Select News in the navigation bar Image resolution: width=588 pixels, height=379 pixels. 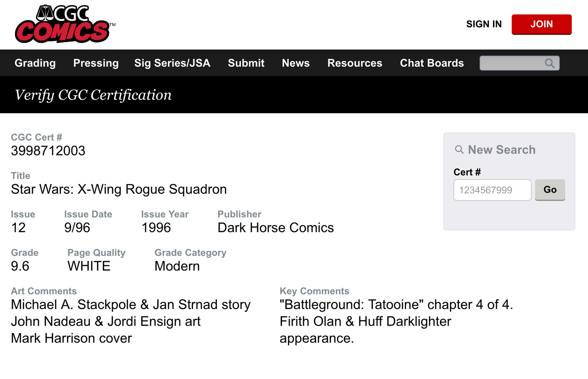(x=296, y=63)
